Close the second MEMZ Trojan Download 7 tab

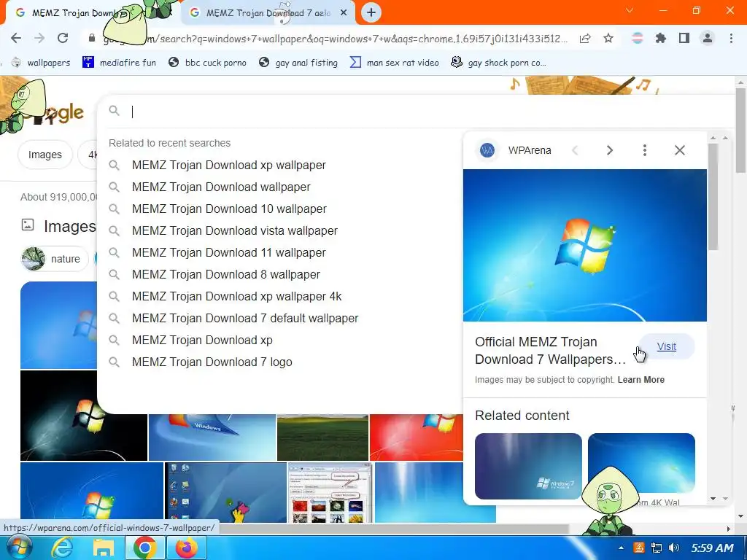point(344,13)
